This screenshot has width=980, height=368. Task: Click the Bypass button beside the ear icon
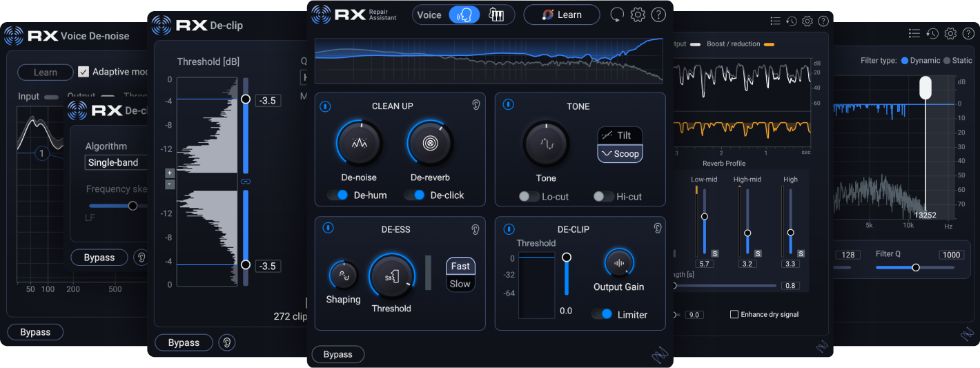tap(99, 258)
